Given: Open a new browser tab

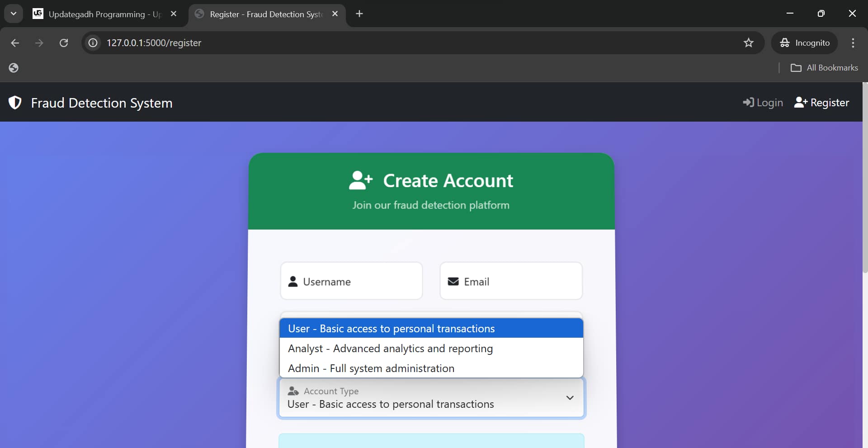Looking at the screenshot, I should coord(359,14).
